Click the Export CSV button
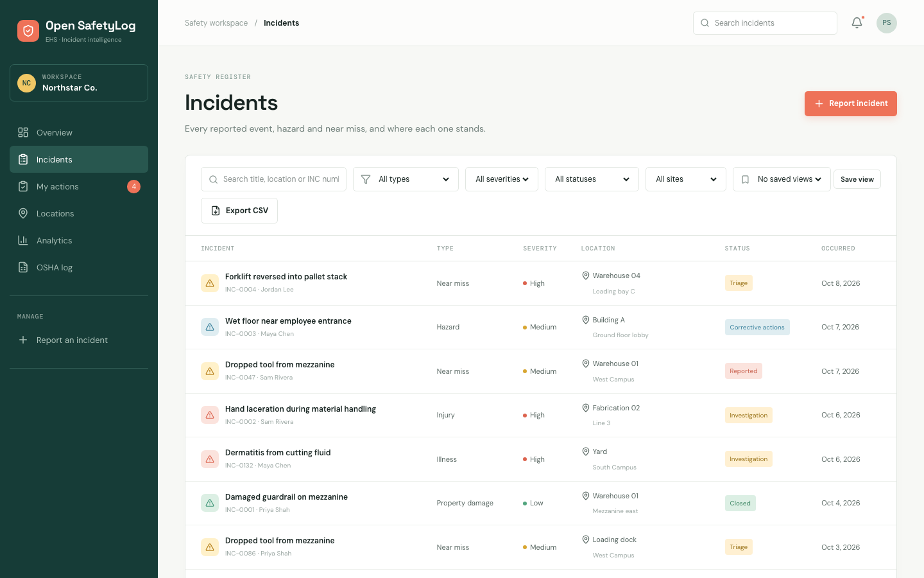 tap(239, 211)
